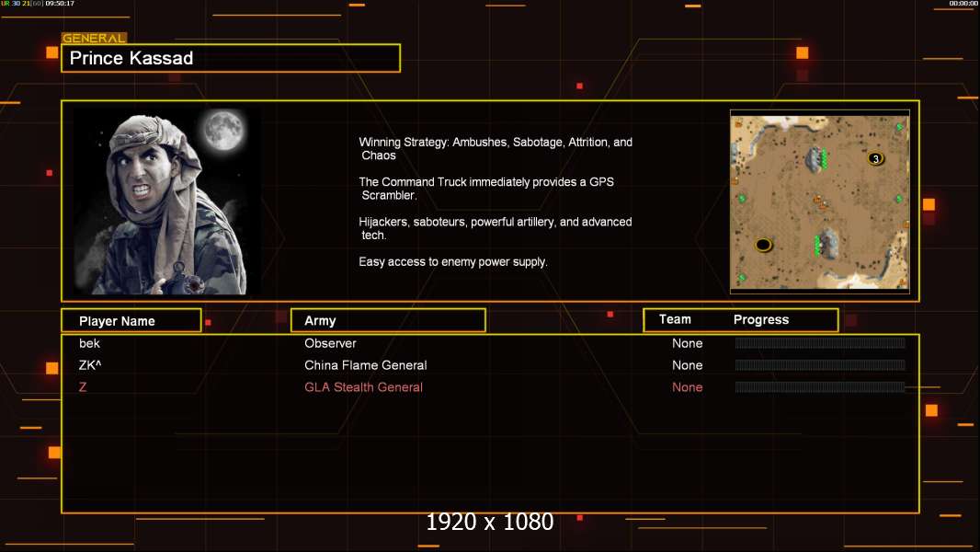This screenshot has width=980, height=552.
Task: Click the loading progress bar for bek
Action: pyautogui.click(x=820, y=342)
